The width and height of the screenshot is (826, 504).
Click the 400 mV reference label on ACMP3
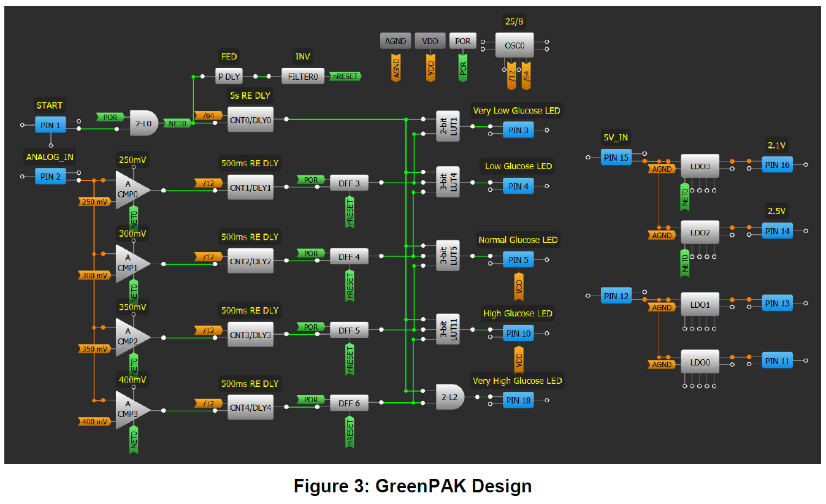pyautogui.click(x=95, y=421)
